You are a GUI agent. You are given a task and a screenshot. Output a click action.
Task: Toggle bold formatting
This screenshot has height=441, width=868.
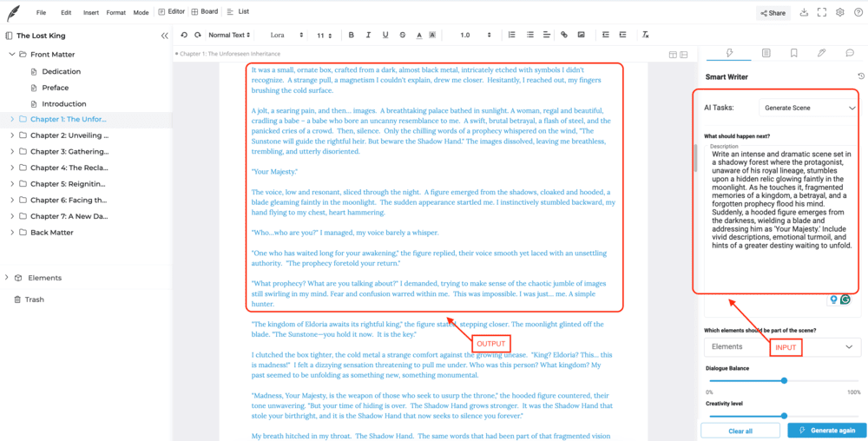click(x=351, y=35)
